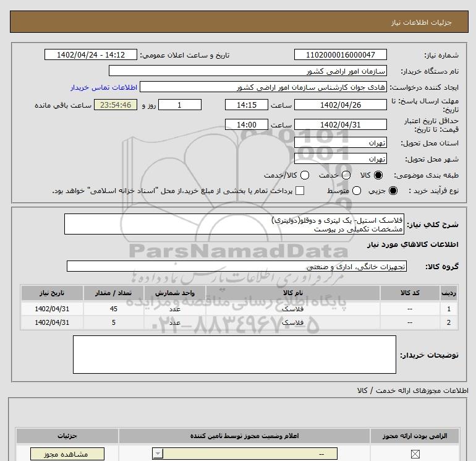Click the اعلام وضعیت مجوز توسط تامین کننده header
The image size is (476, 461).
pyautogui.click(x=244, y=436)
